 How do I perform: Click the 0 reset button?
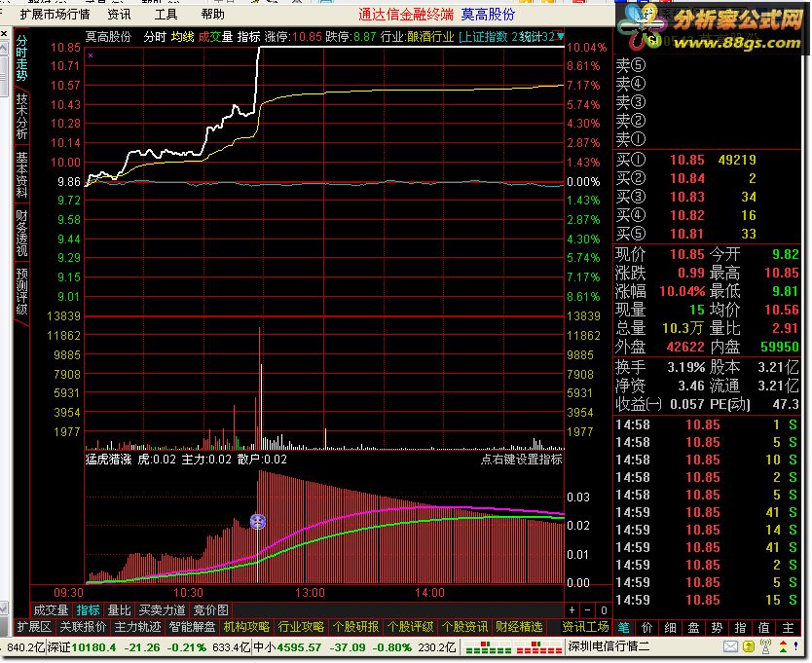[604, 610]
